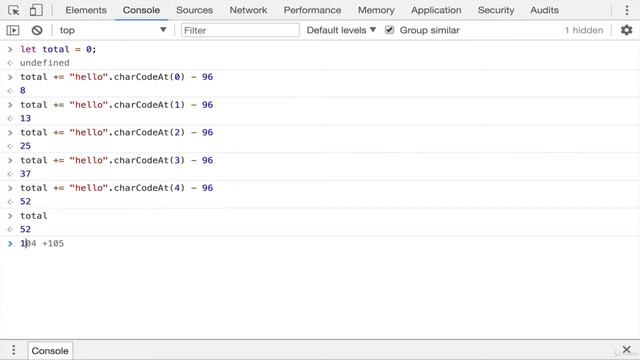The width and height of the screenshot is (640, 360).
Task: Click the 1 hidden messages label
Action: coord(584,30)
